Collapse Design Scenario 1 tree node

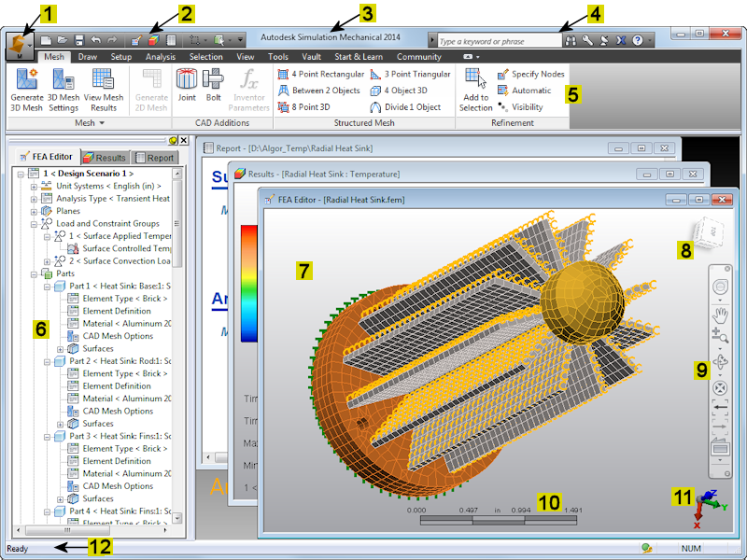[21, 174]
